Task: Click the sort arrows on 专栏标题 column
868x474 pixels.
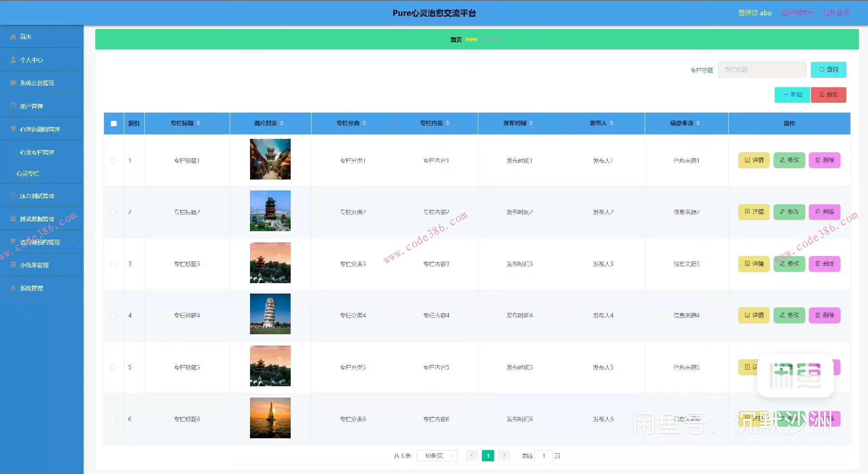Action: coord(198,123)
